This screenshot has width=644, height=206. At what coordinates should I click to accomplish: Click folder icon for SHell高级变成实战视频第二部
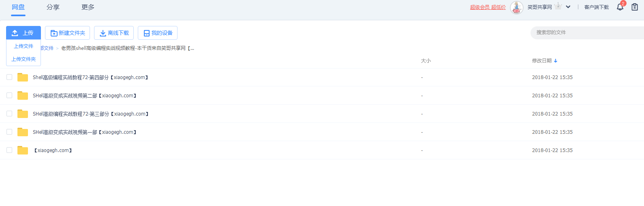coord(23,96)
